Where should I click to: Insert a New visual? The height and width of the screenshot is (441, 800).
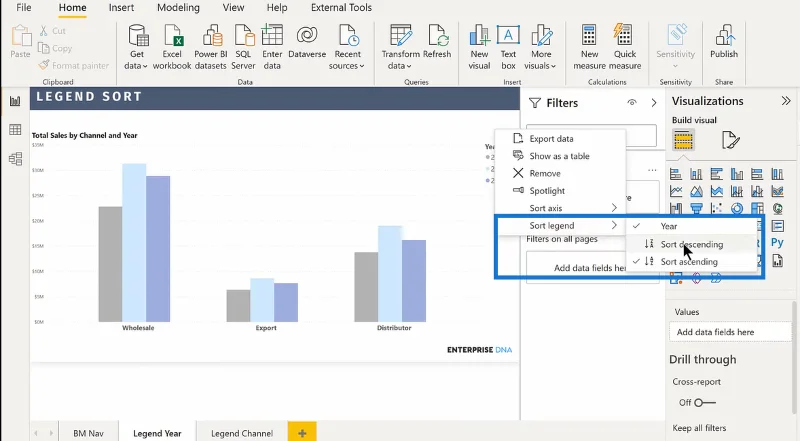tap(479, 47)
